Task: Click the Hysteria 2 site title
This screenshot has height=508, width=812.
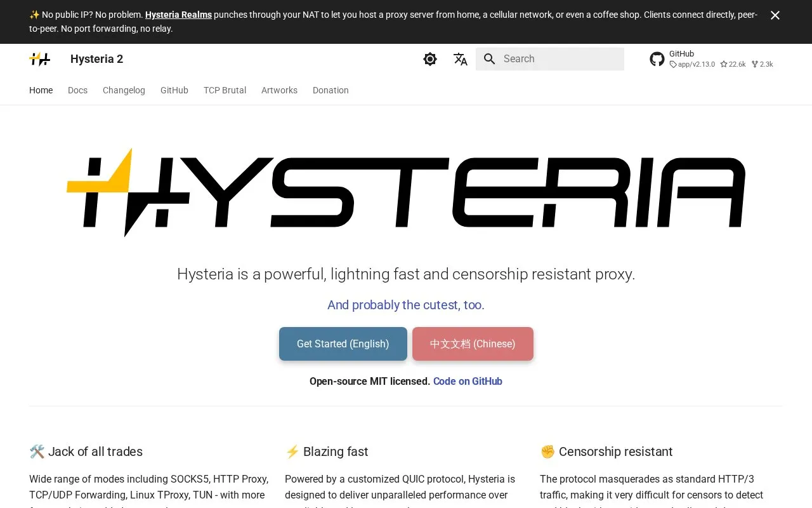Action: tap(96, 59)
